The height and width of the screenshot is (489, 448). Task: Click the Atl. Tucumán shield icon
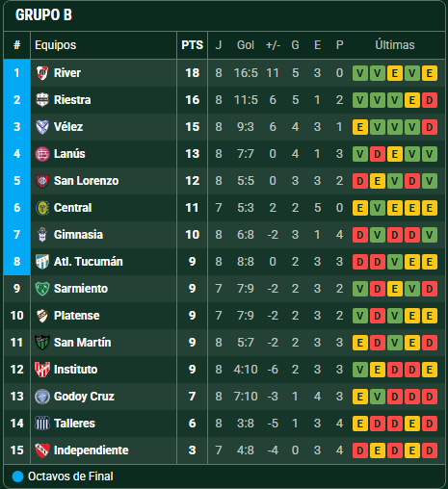click(42, 262)
